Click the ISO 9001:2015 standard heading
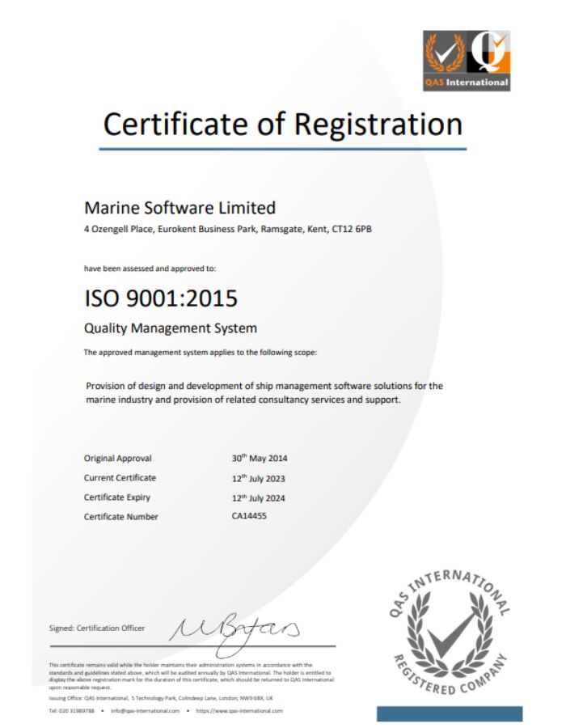The width and height of the screenshot is (566, 728). (160, 298)
